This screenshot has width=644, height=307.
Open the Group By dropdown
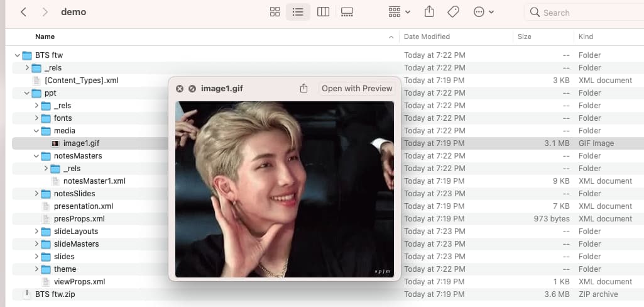pyautogui.click(x=399, y=12)
